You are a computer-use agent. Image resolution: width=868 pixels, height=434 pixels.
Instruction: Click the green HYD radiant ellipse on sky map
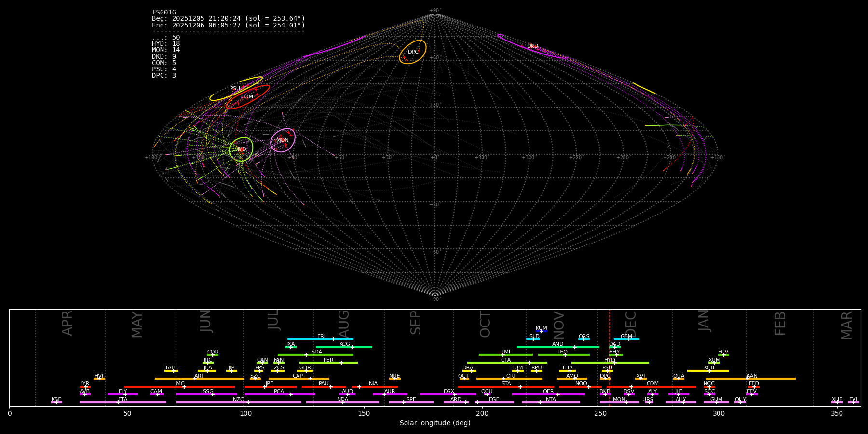click(x=241, y=149)
